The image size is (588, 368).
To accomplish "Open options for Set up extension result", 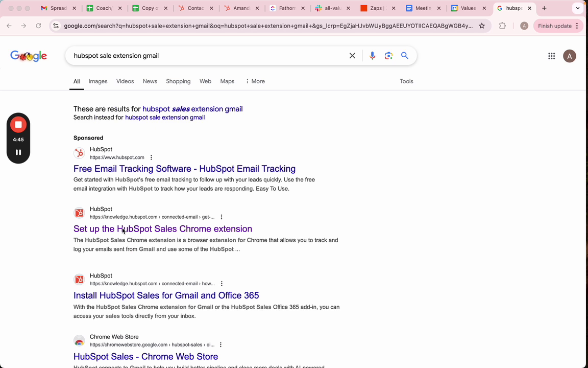I will (x=221, y=217).
